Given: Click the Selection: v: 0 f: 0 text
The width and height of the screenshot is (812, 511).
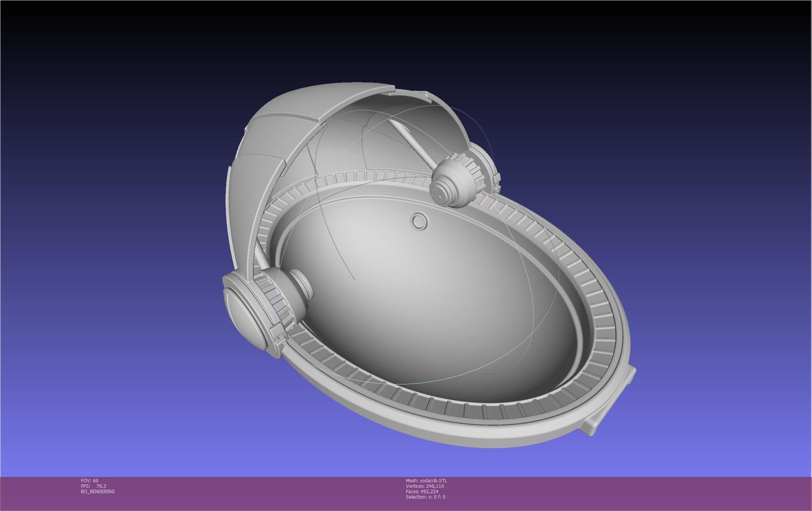Looking at the screenshot, I should (x=425, y=497).
